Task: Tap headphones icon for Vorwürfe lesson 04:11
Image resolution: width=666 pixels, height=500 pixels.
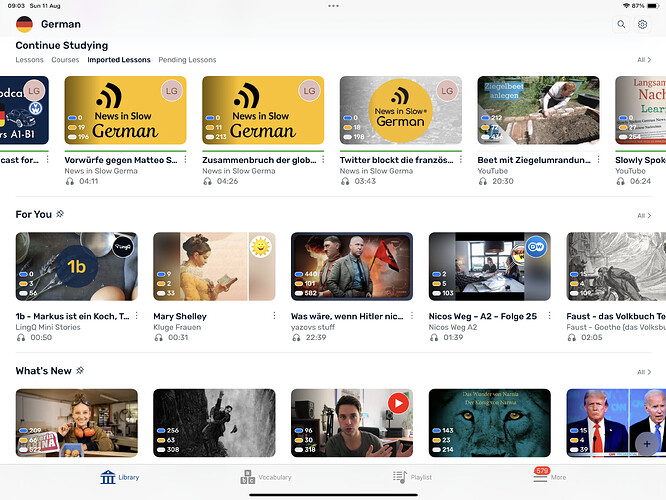Action: coord(70,181)
